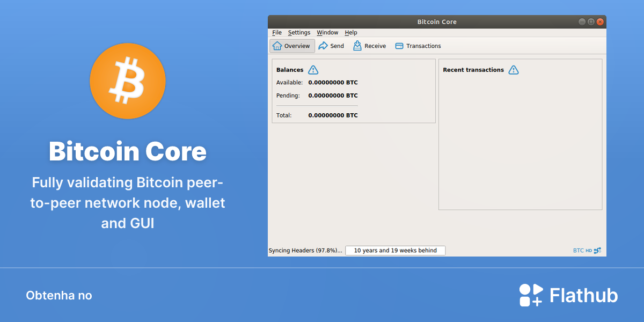Click the Recent transactions warning icon
This screenshot has width=644, height=322.
[x=514, y=70]
